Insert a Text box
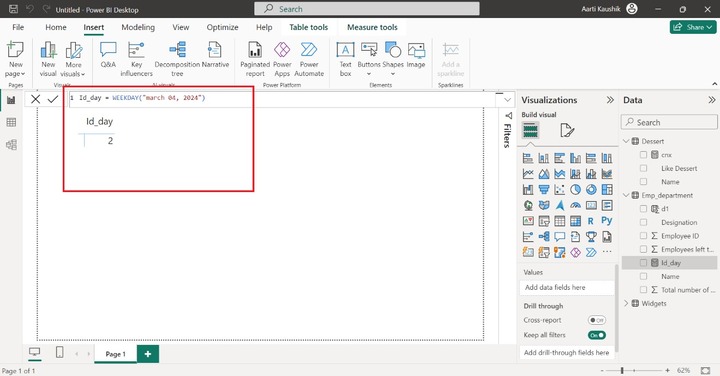 [345, 59]
